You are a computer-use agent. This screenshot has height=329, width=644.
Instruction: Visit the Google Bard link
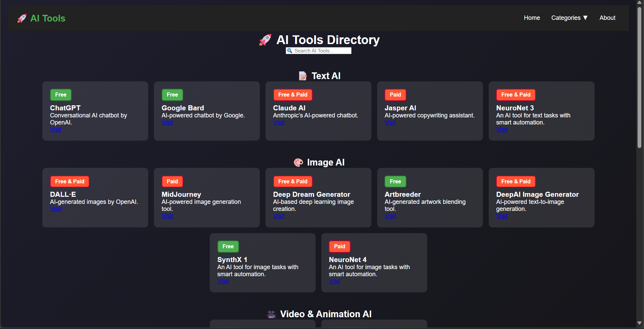pyautogui.click(x=167, y=122)
